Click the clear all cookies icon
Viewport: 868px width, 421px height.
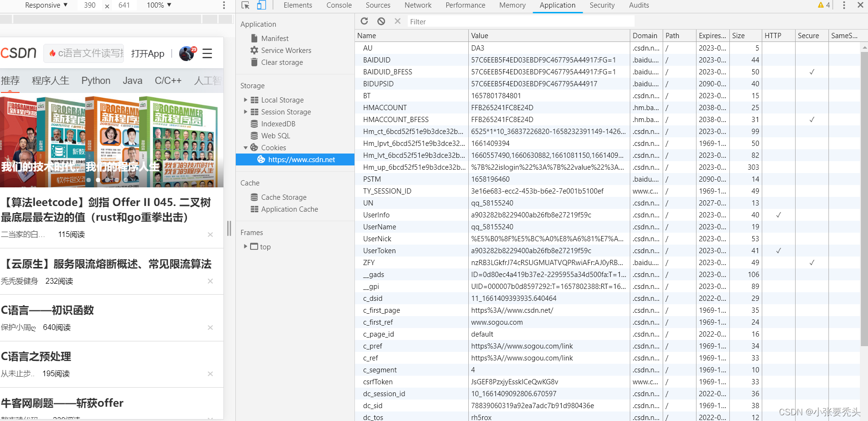381,21
